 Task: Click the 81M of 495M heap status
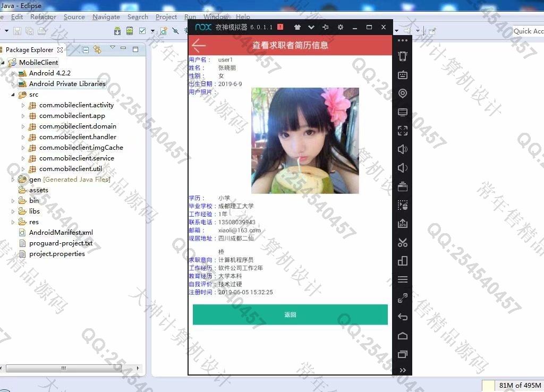coord(520,386)
